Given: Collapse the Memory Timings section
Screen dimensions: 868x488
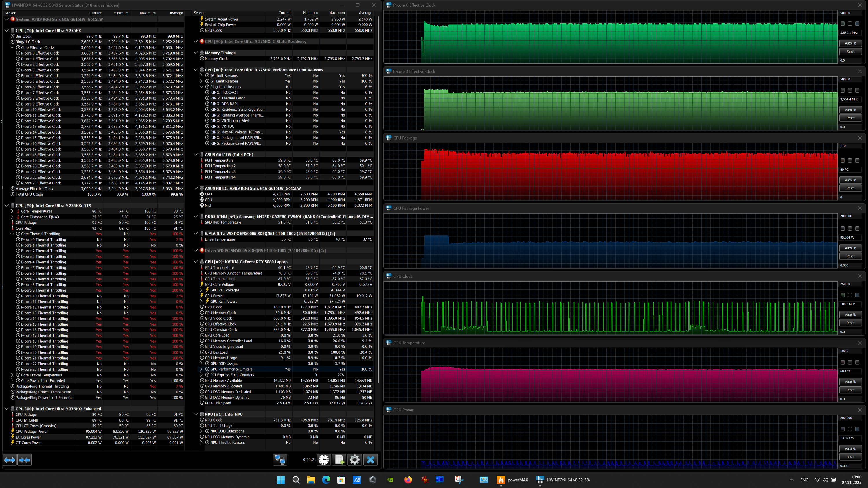Looking at the screenshot, I should pos(196,53).
